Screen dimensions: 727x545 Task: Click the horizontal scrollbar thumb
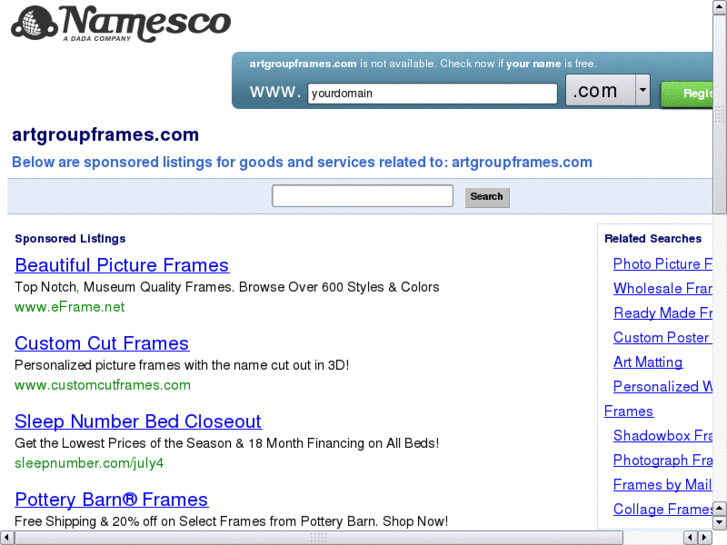point(319,538)
